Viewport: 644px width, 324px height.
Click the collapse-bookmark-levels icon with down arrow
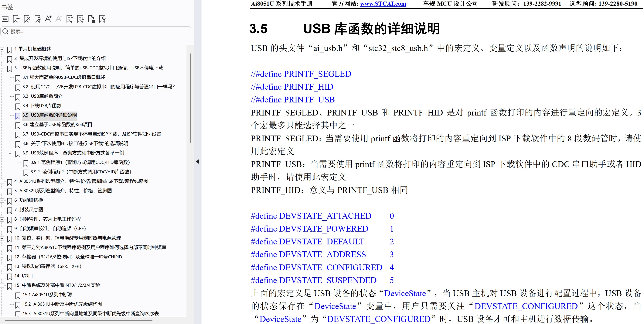coord(80,19)
